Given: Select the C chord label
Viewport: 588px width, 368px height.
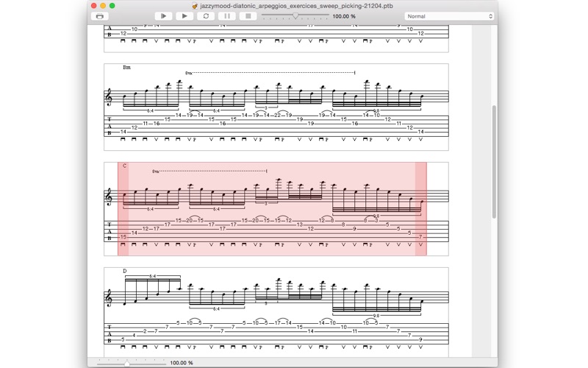Looking at the screenshot, I should pyautogui.click(x=124, y=166).
